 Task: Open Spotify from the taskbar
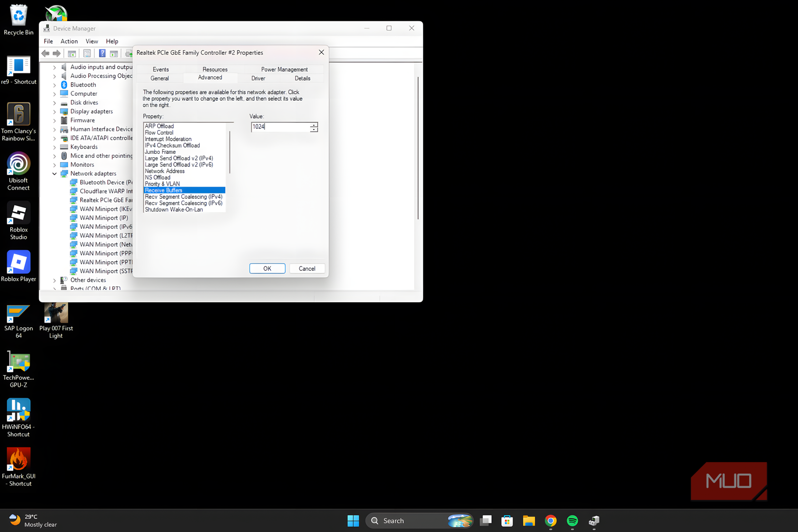[572, 520]
